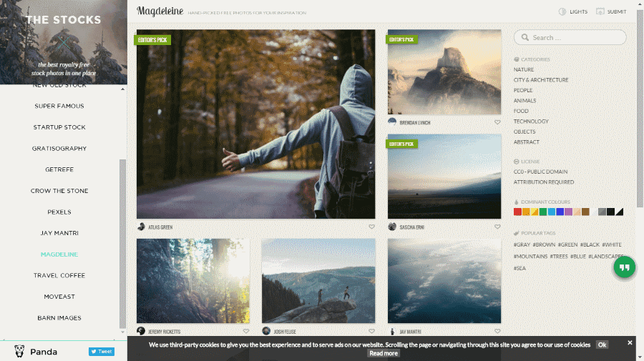Image resolution: width=644 pixels, height=361 pixels.
Task: Open Startup Stock in sidebar
Action: (59, 127)
